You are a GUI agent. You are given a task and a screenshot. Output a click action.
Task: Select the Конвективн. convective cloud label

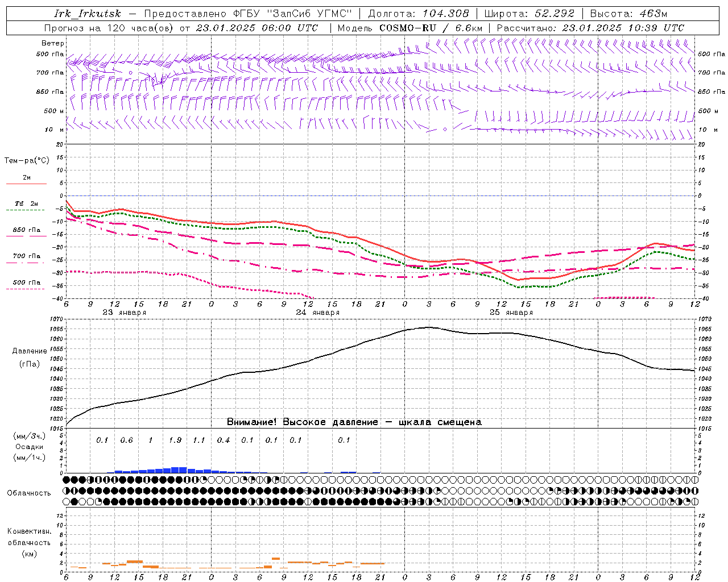[x=29, y=531]
